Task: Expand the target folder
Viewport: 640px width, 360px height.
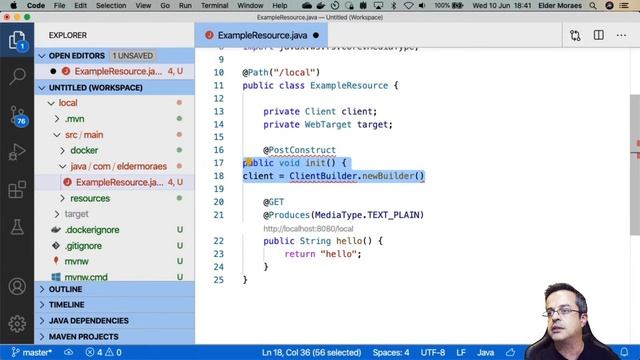Action: [x=57, y=214]
